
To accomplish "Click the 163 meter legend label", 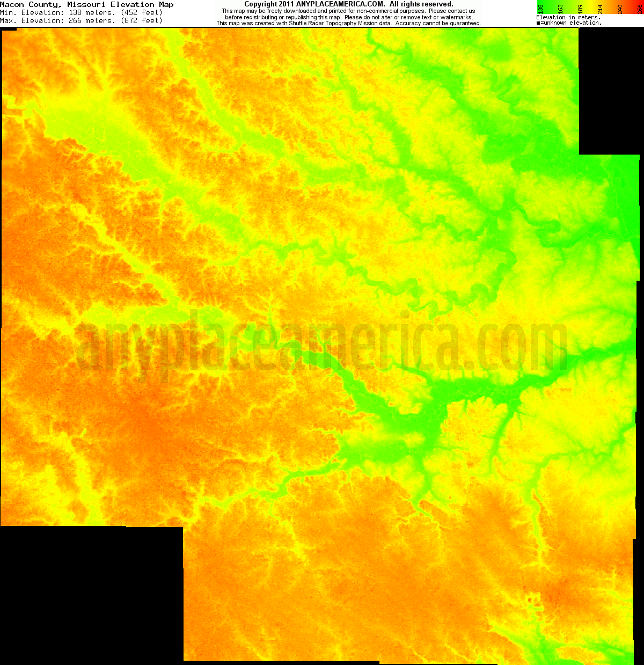I will pyautogui.click(x=560, y=9).
